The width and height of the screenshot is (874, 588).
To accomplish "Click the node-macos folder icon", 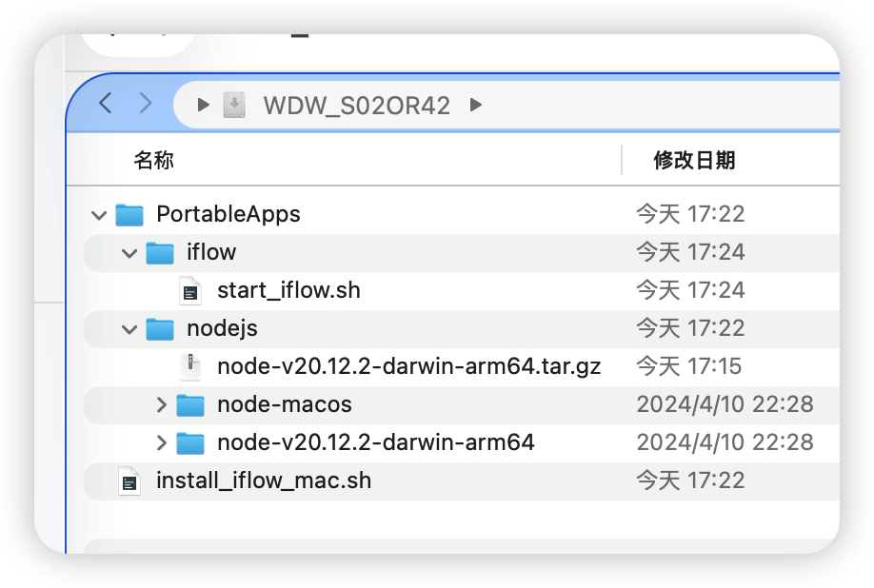I will (189, 404).
